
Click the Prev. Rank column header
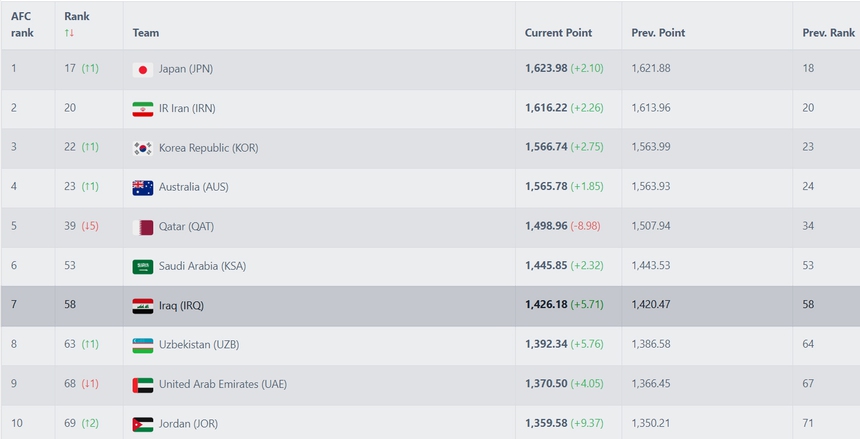click(828, 33)
